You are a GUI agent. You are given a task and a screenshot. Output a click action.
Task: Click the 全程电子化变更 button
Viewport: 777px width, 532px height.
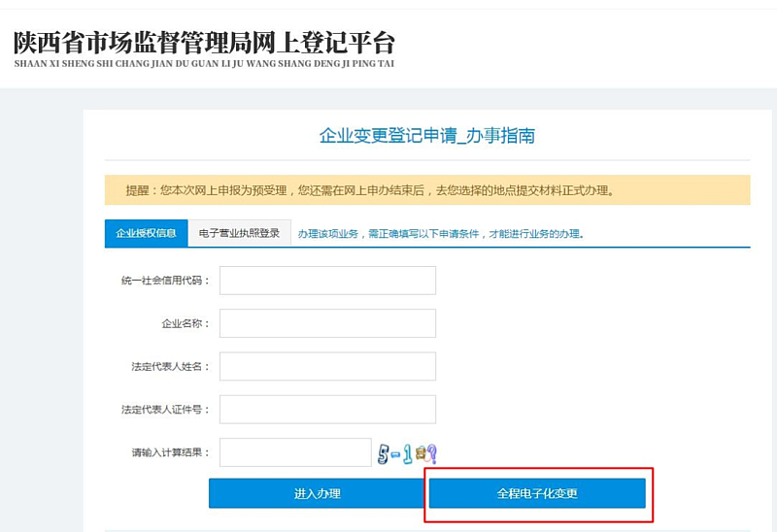pos(537,493)
